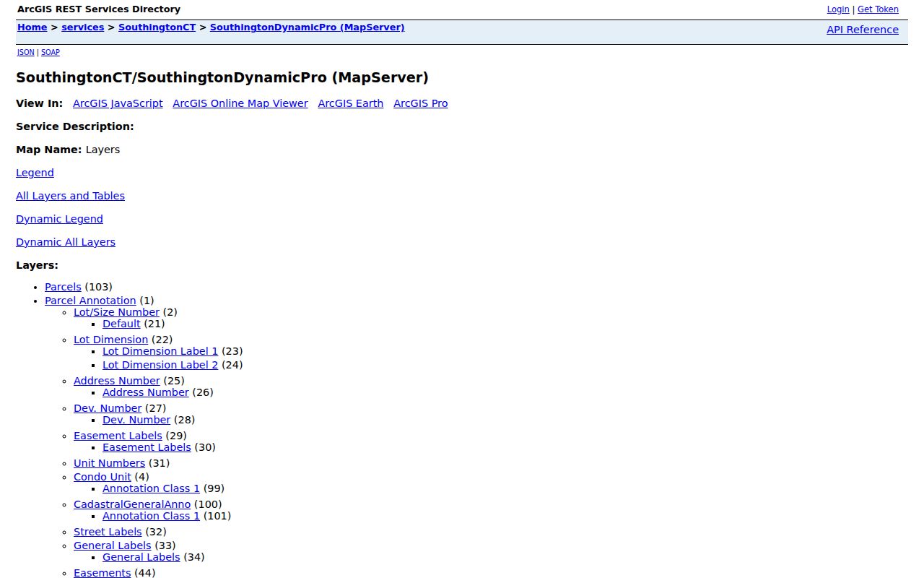The width and height of the screenshot is (924, 578).
Task: View the SOAP format link
Action: (51, 52)
